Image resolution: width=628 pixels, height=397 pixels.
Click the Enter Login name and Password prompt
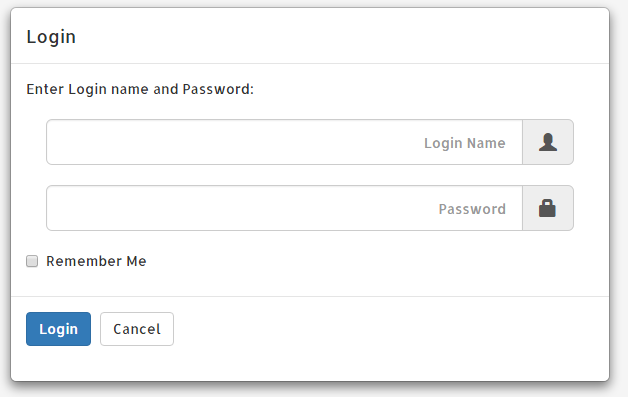140,89
